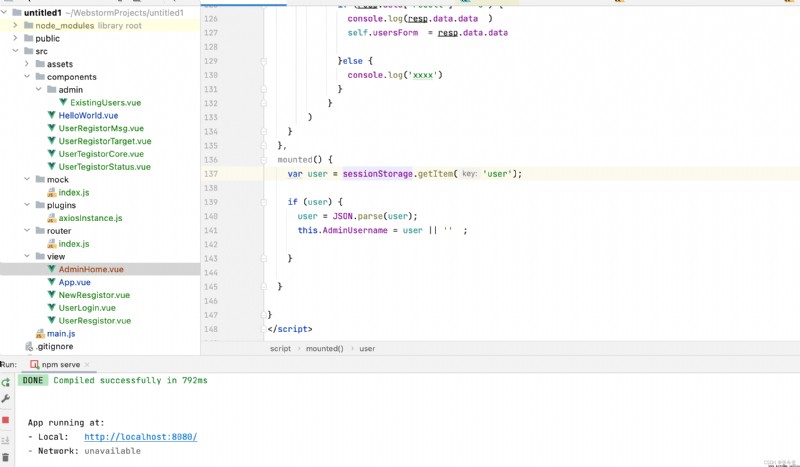Open the http://localhost:8080/ link

pos(140,437)
